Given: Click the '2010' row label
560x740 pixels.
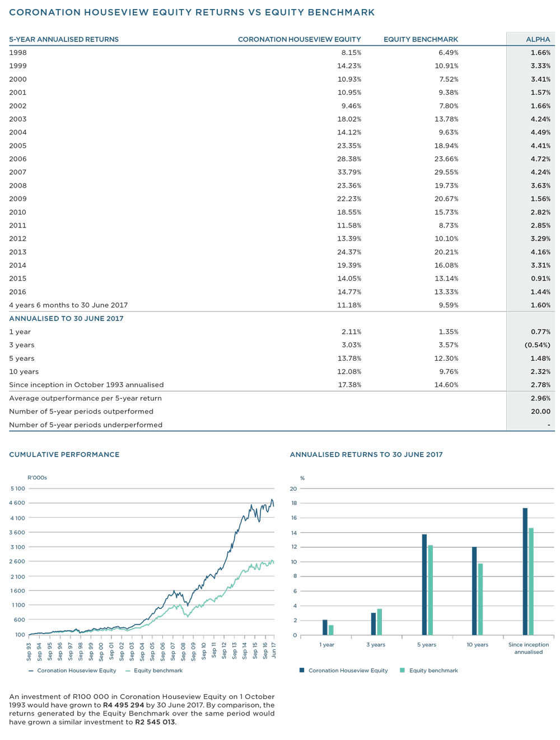Looking at the screenshot, I should tap(18, 212).
